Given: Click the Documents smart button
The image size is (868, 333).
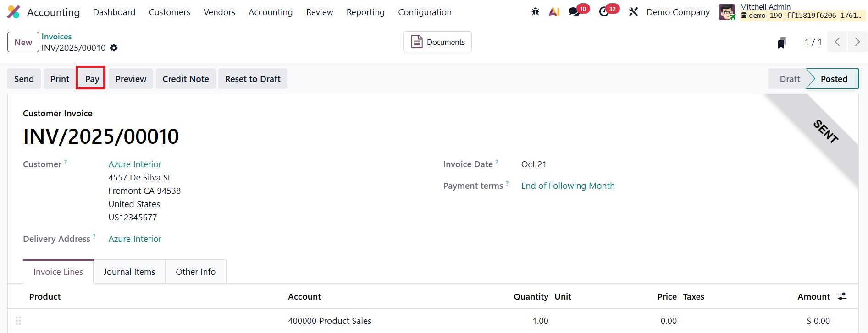Looking at the screenshot, I should pos(437,42).
